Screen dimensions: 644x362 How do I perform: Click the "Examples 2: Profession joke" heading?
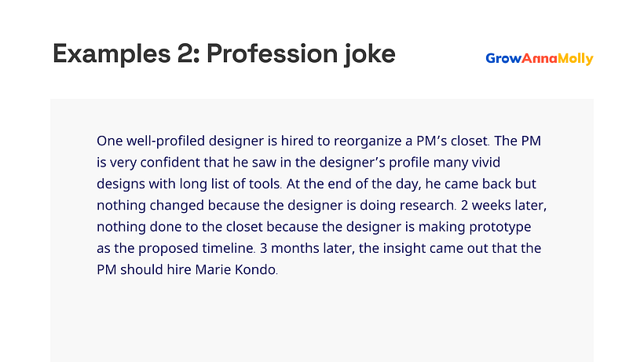click(x=224, y=53)
